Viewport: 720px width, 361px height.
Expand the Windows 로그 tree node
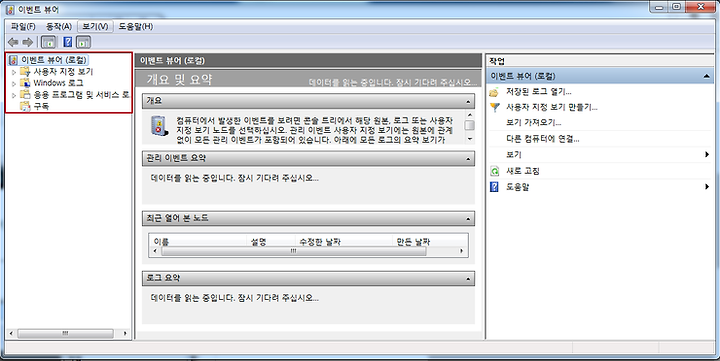click(x=14, y=84)
